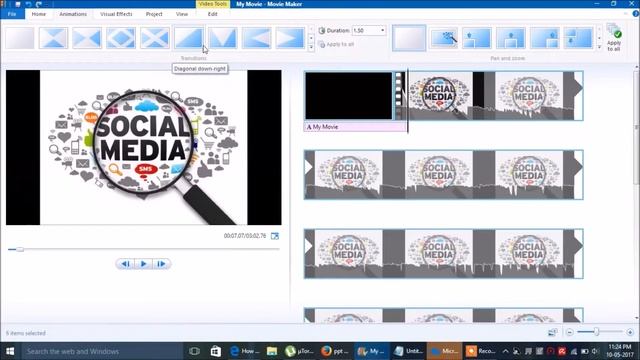Image resolution: width=640 pixels, height=360 pixels.
Task: Toggle full screen preview icon
Action: (275, 236)
